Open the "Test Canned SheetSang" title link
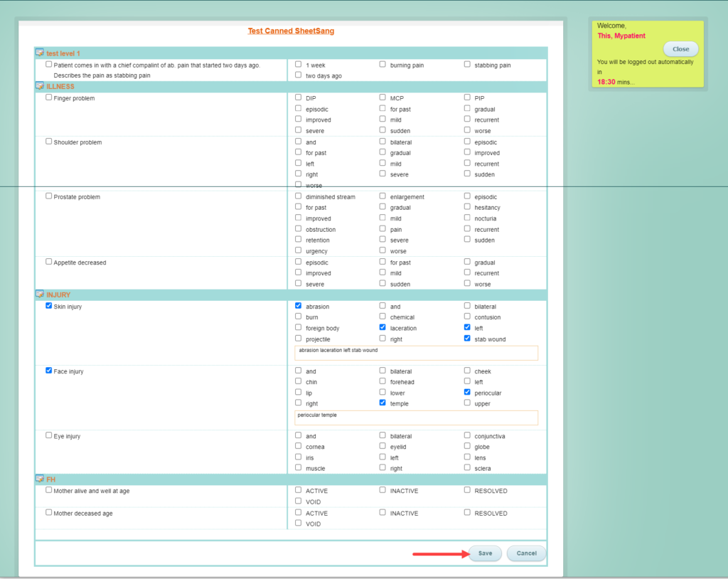This screenshot has height=579, width=728. [291, 31]
